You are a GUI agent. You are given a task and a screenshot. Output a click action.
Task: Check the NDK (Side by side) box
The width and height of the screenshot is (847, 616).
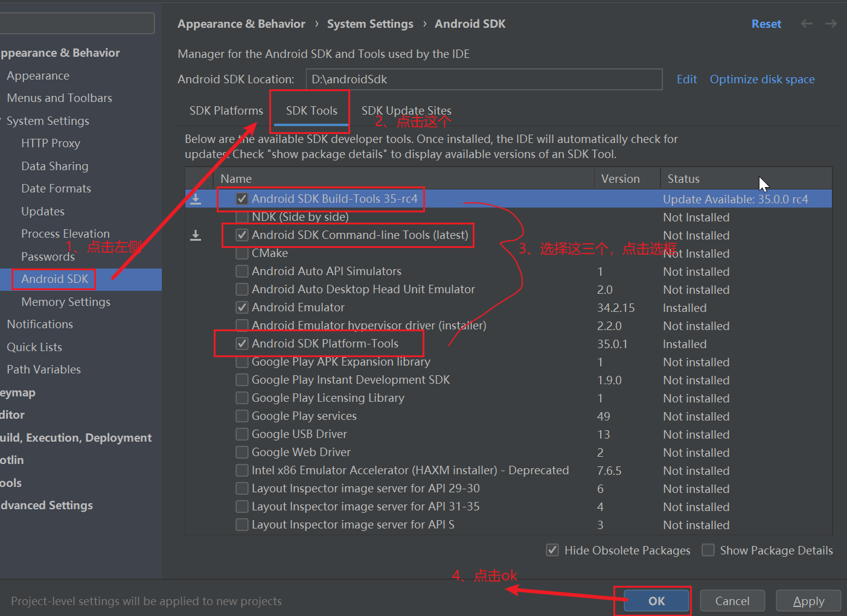pyautogui.click(x=242, y=217)
